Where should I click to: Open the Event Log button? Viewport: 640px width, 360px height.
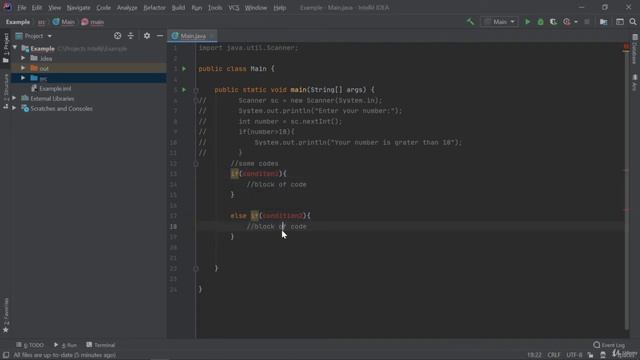point(609,345)
